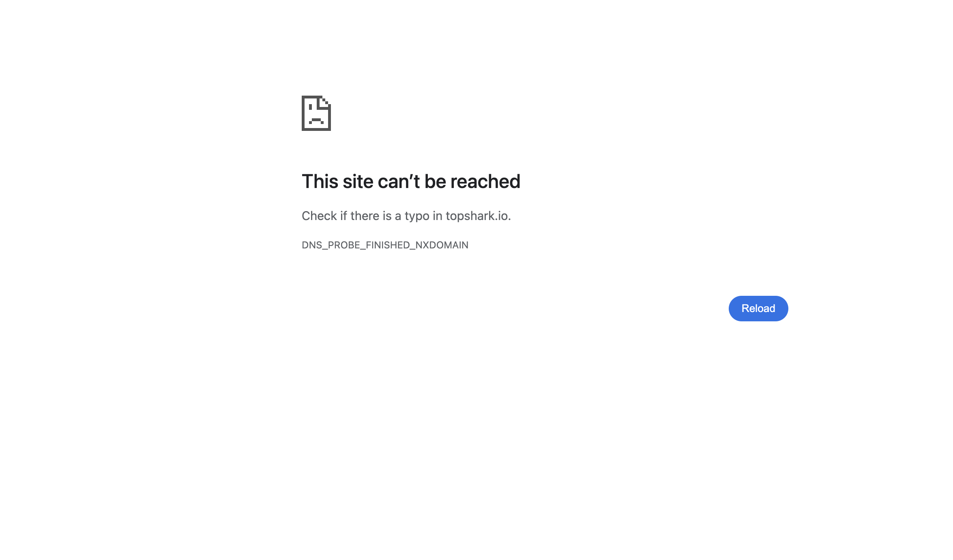The height and width of the screenshot is (560, 953).
Task: Click the Reload button
Action: point(758,308)
